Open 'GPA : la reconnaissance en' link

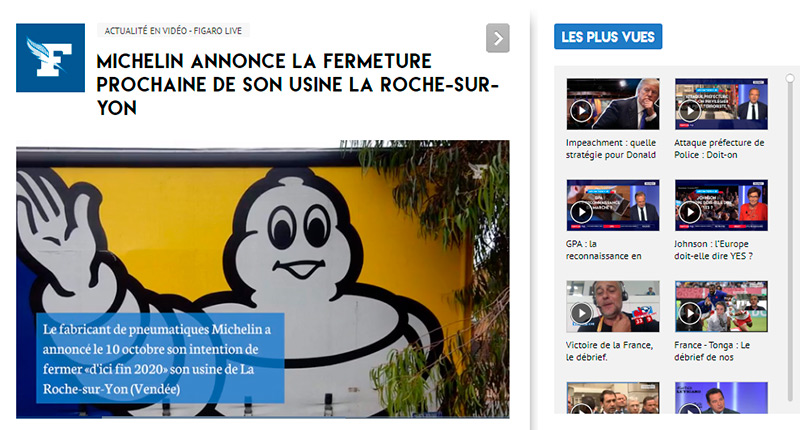coord(604,250)
